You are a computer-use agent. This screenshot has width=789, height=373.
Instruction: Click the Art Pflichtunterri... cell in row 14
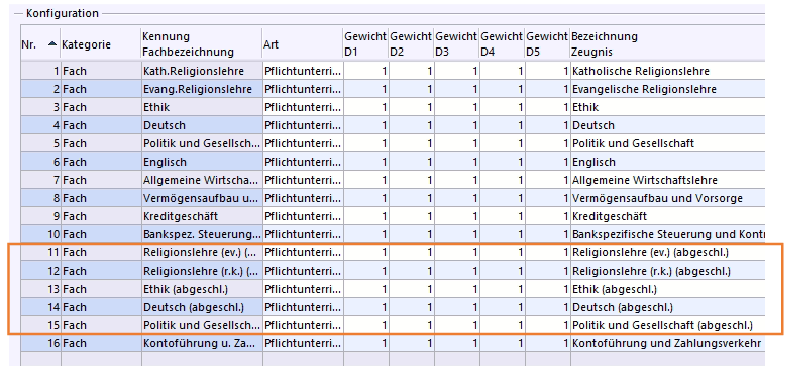click(x=302, y=307)
